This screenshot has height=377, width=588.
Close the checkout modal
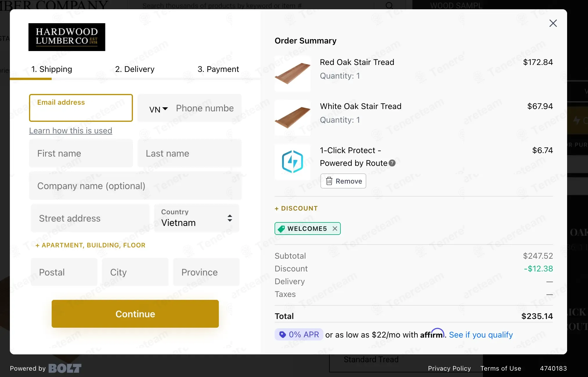pyautogui.click(x=553, y=23)
